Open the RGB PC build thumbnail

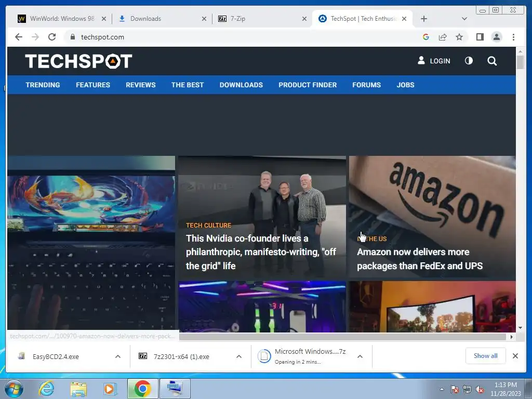(x=262, y=307)
